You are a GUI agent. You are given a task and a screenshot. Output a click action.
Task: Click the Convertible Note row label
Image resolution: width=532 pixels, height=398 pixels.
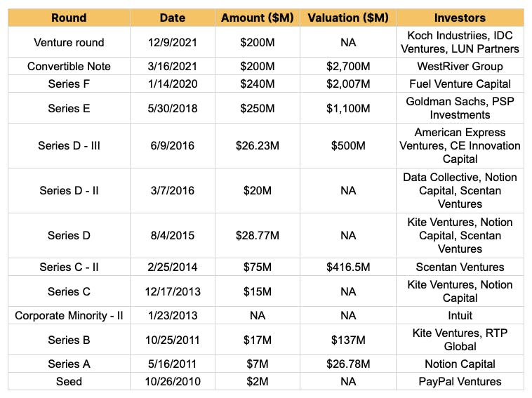click(x=69, y=67)
